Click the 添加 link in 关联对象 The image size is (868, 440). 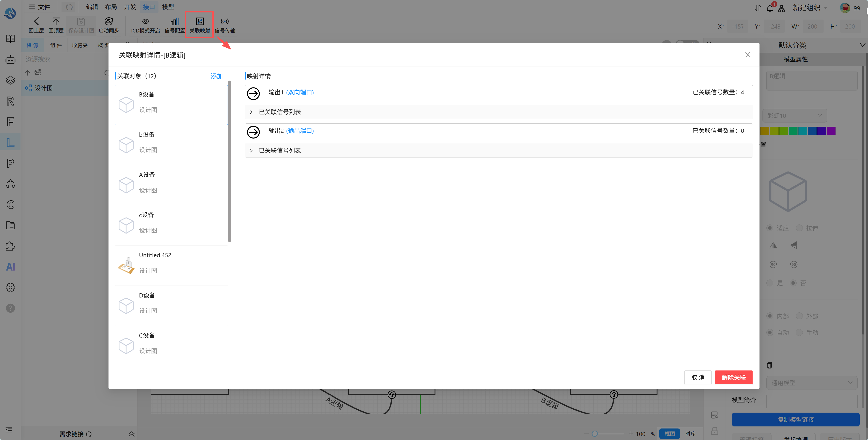217,76
